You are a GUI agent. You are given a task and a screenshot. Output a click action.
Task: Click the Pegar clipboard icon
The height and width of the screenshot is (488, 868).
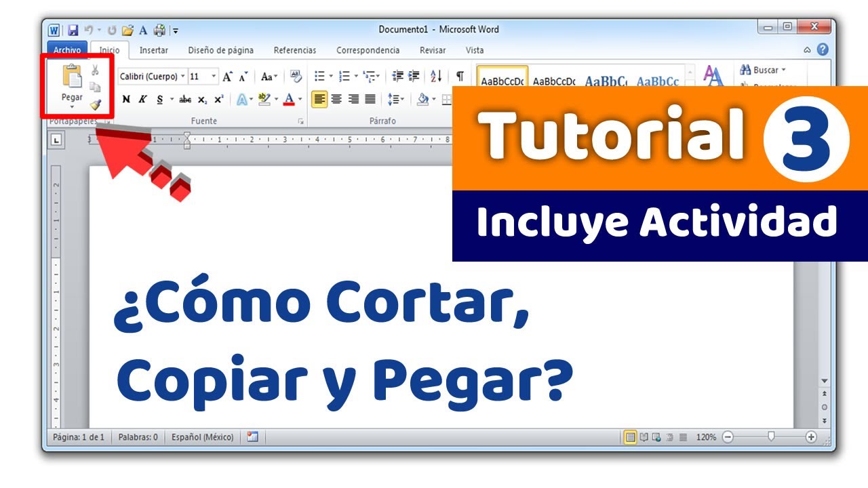72,77
